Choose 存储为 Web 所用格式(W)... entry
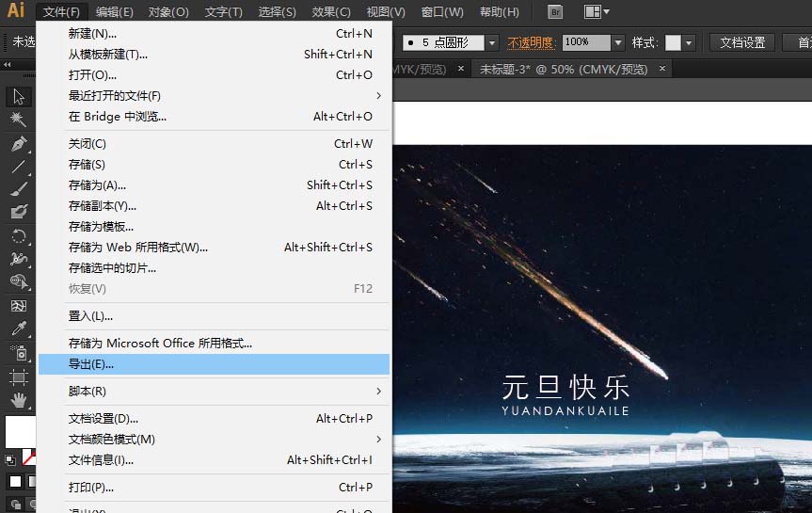Image resolution: width=812 pixels, height=513 pixels. point(214,248)
